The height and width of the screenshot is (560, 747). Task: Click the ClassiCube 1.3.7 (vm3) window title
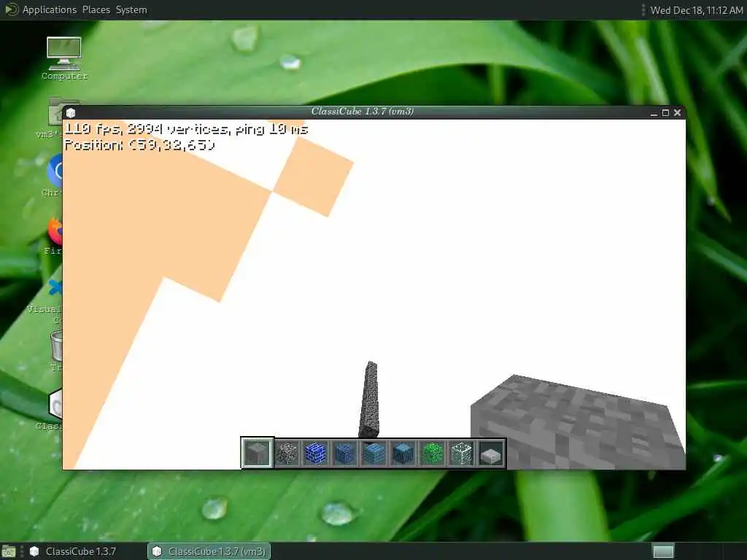(362, 112)
